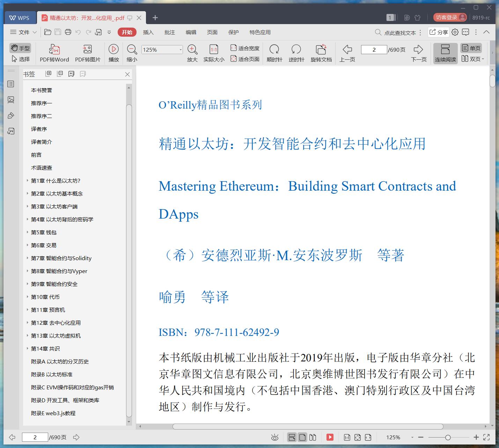The width and height of the screenshot is (499, 448).
Task: Switch to 单页 single page layout
Action: (471, 48)
